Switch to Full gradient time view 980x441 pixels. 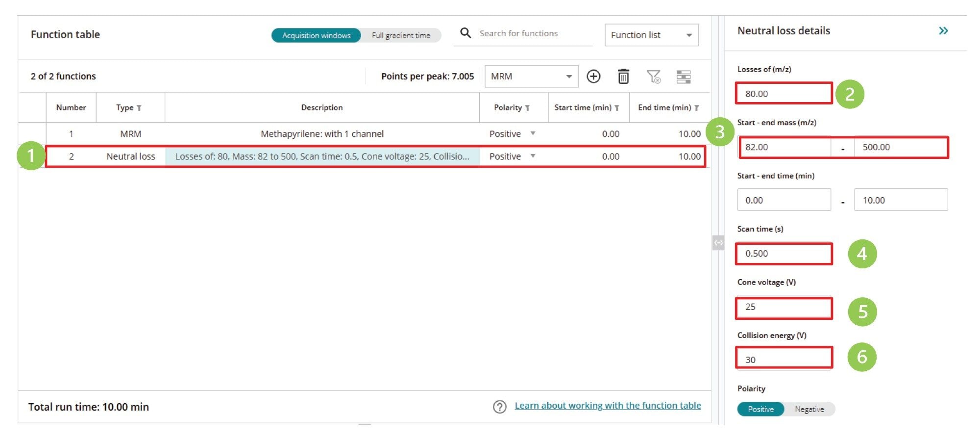pos(401,35)
